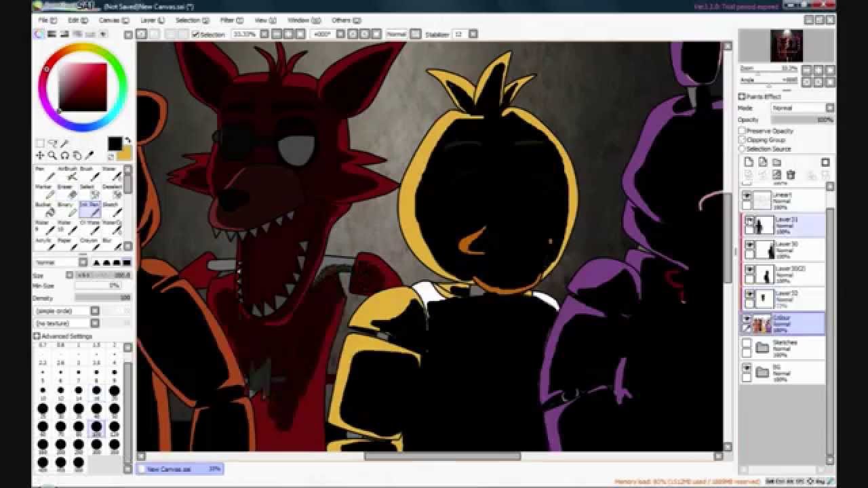
Task: Hide the Layer30 layer
Action: [750, 245]
